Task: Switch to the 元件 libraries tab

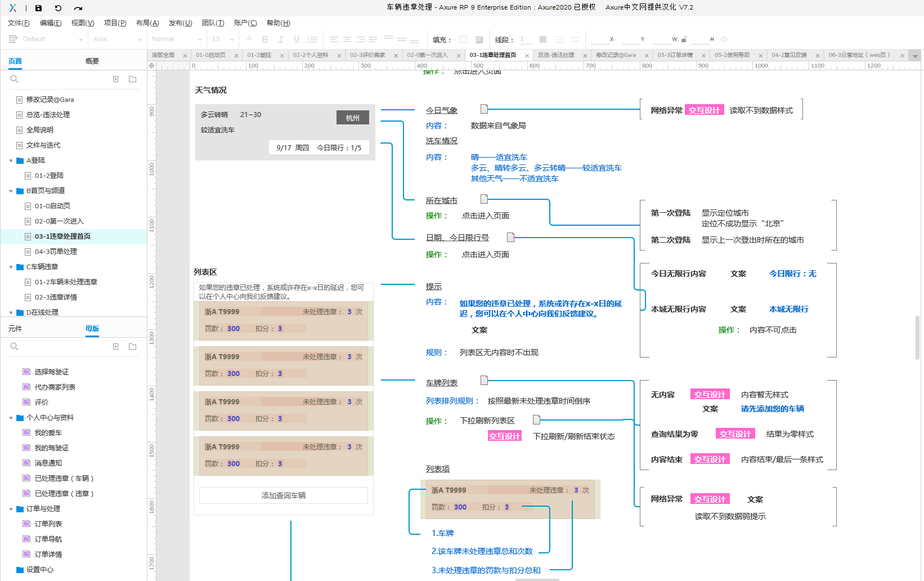Action: [x=15, y=328]
